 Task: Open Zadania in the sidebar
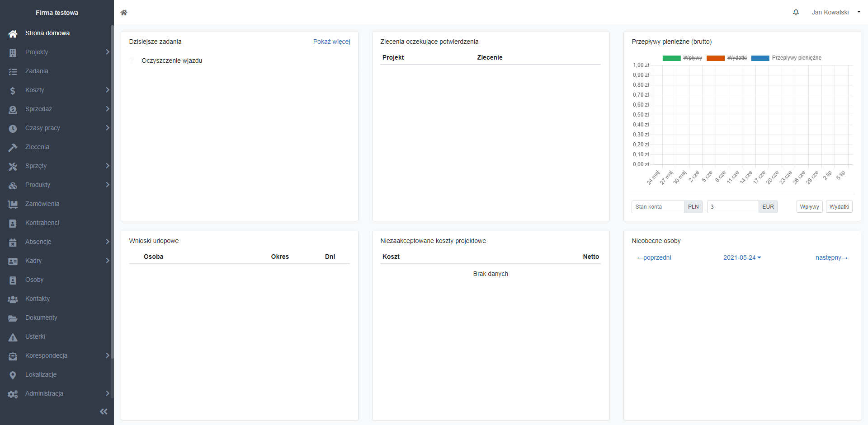tap(37, 71)
